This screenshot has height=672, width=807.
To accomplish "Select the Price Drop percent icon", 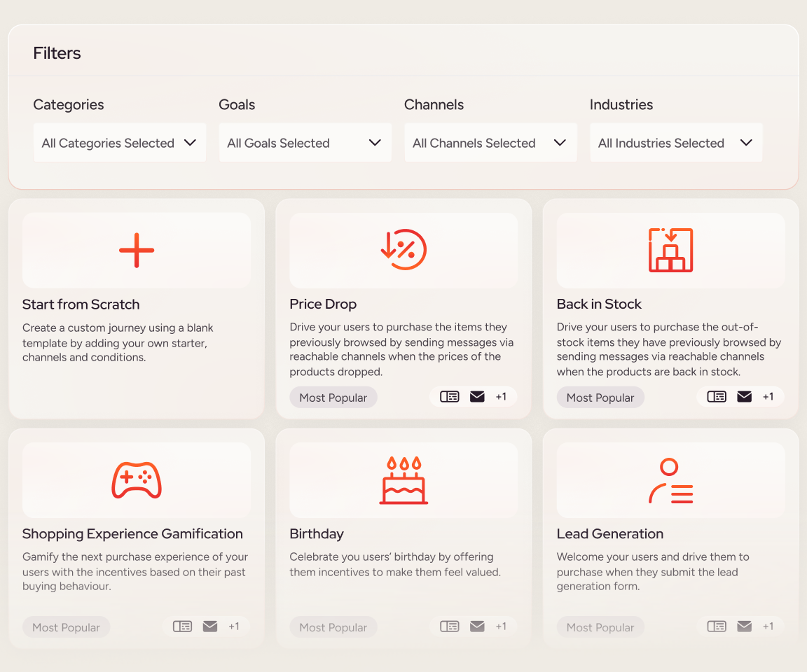I will coord(403,250).
